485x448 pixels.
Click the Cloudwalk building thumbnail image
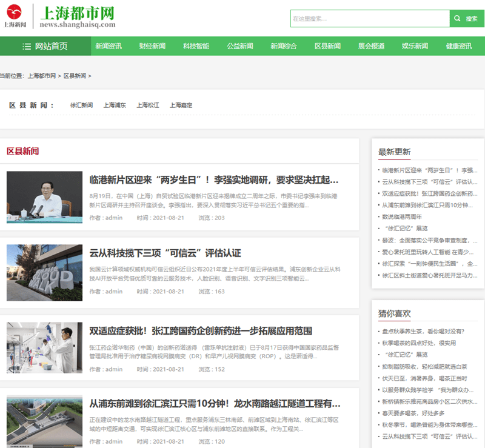click(x=44, y=272)
